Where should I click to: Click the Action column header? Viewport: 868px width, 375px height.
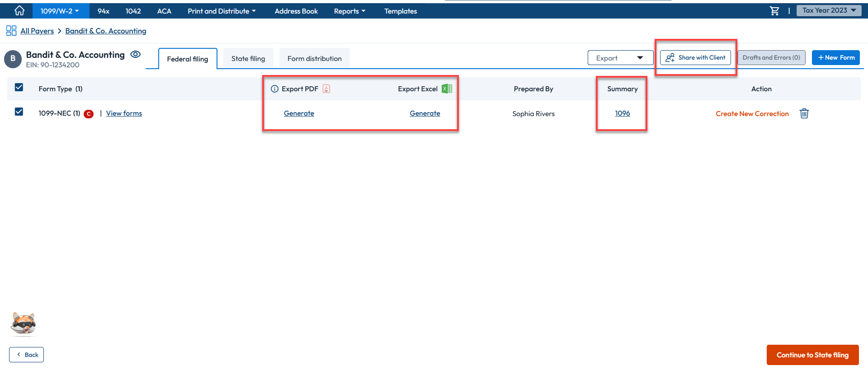coord(761,89)
